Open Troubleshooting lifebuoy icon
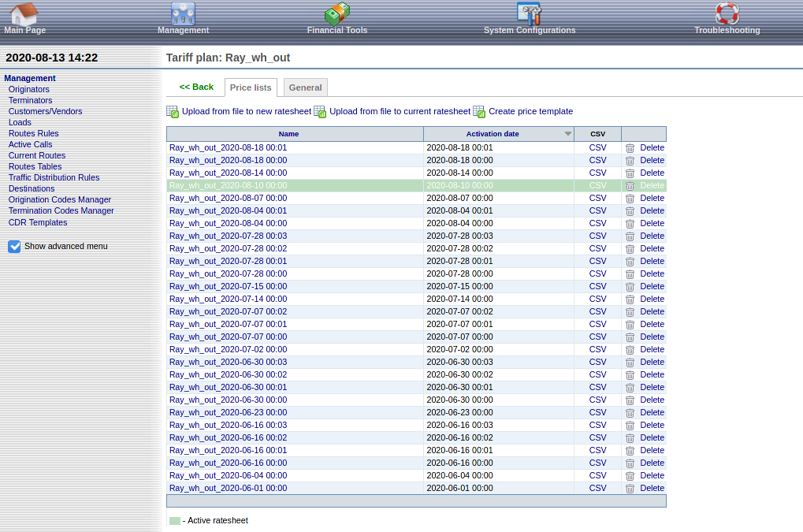 pos(727,14)
